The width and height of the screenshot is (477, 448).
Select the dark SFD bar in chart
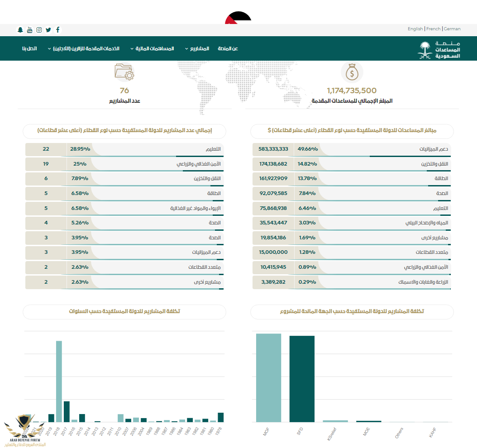[x=302, y=379]
